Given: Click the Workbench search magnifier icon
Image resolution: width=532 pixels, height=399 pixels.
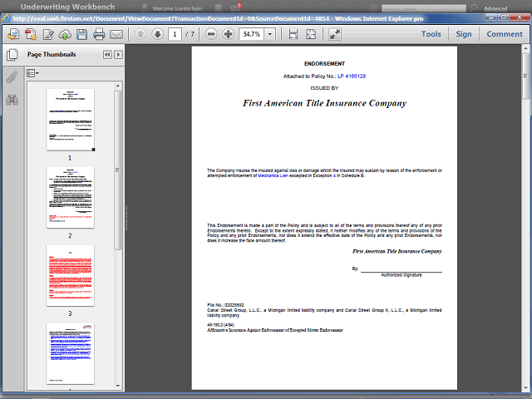Looking at the screenshot, I should tap(474, 7).
